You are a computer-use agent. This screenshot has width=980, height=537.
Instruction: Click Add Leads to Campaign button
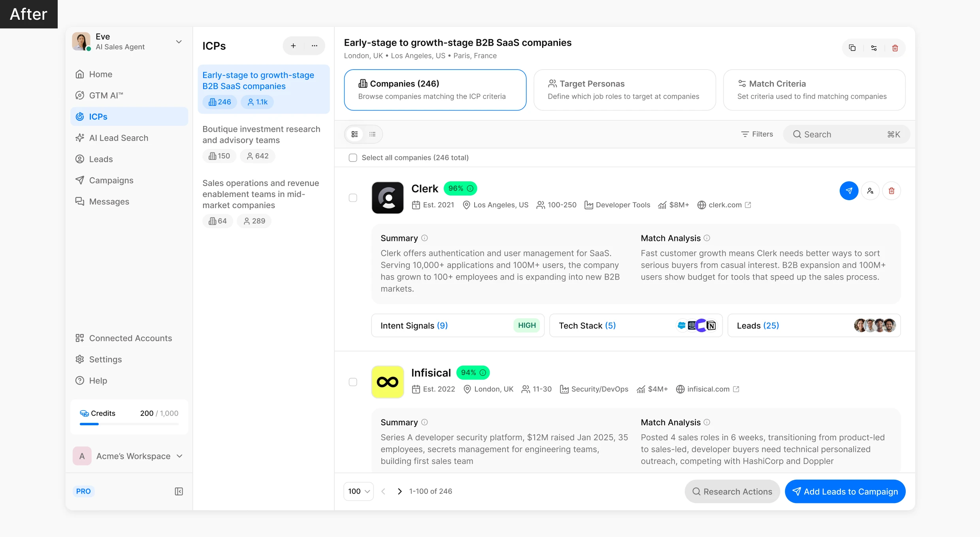point(845,491)
